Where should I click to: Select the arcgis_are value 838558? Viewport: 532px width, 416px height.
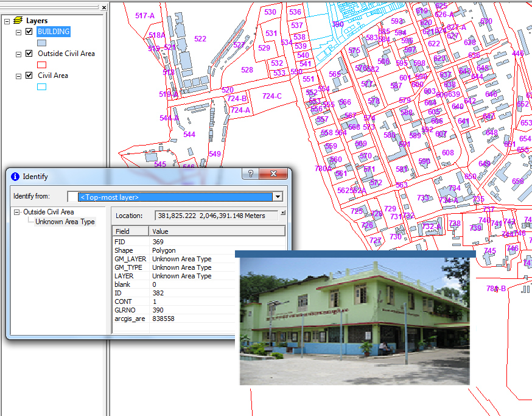coord(163,319)
